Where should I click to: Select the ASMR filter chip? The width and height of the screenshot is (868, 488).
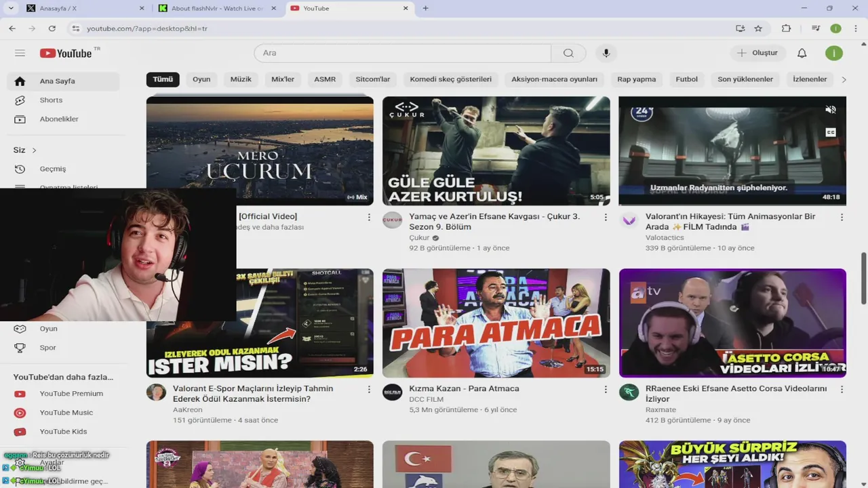325,79
